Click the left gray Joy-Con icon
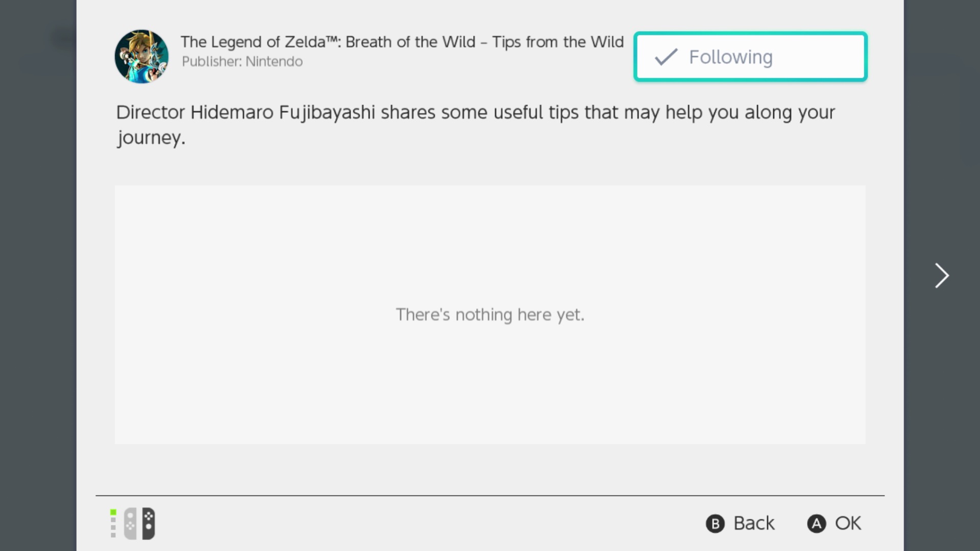Screen dimensions: 980x551 pos(131,523)
